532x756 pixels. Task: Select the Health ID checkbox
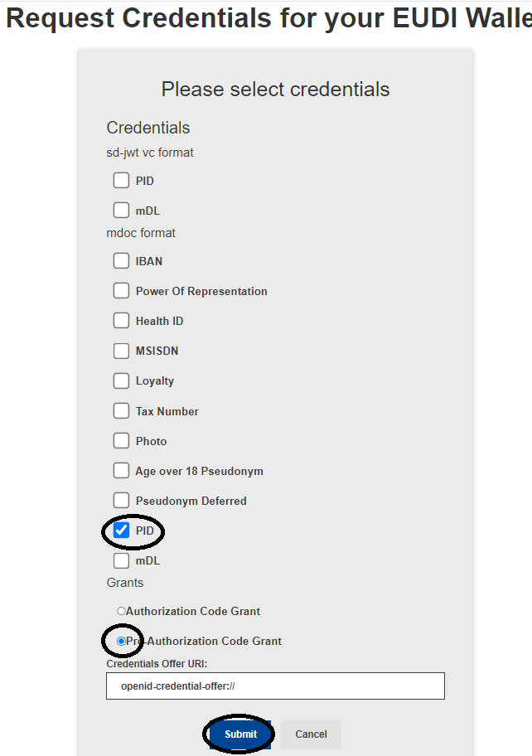click(x=122, y=321)
